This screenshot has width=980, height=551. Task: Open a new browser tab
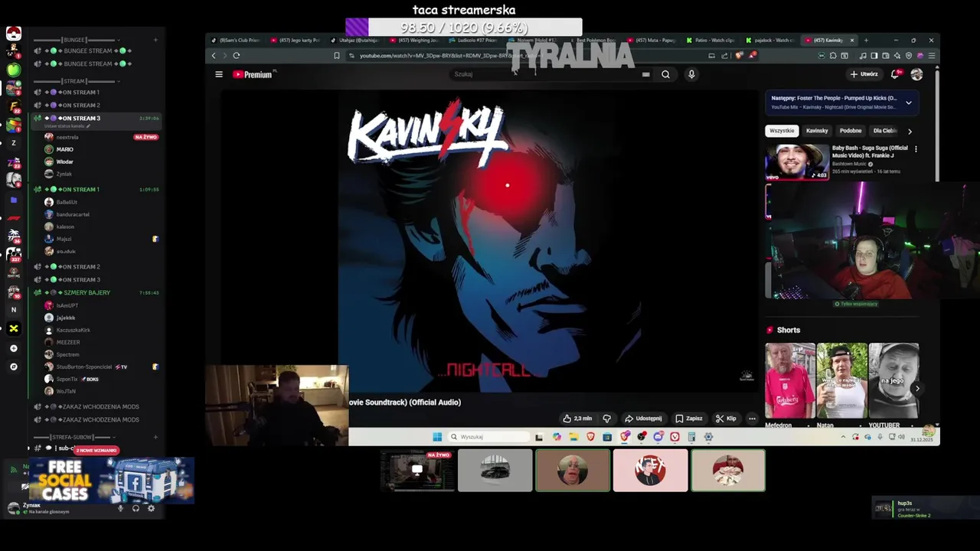pyautogui.click(x=866, y=40)
